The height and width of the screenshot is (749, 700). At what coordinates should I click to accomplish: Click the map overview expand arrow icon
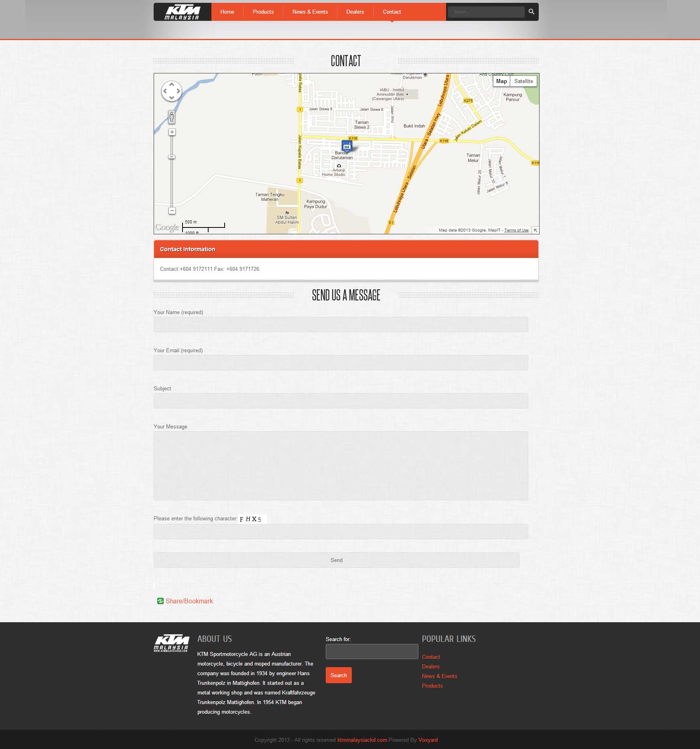click(535, 230)
